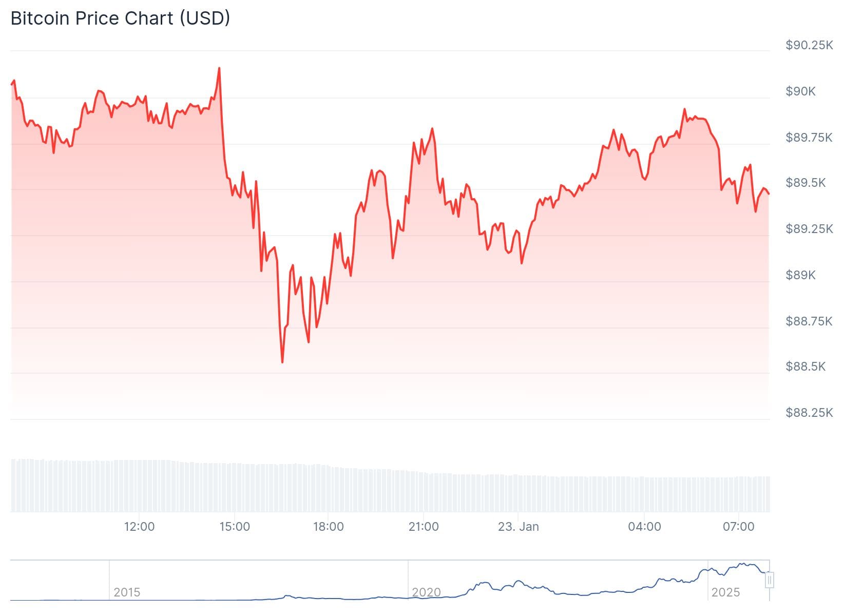Click the $89K price axis label
The height and width of the screenshot is (616, 844).
click(x=800, y=275)
